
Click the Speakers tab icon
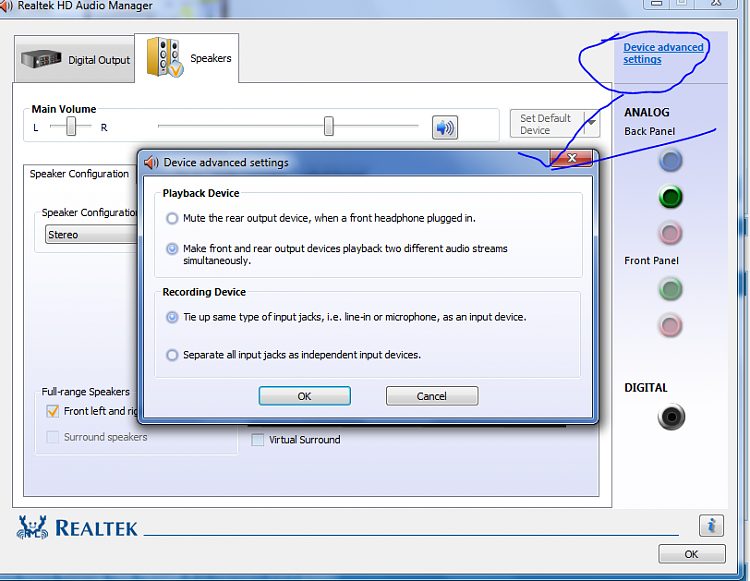pyautogui.click(x=165, y=57)
